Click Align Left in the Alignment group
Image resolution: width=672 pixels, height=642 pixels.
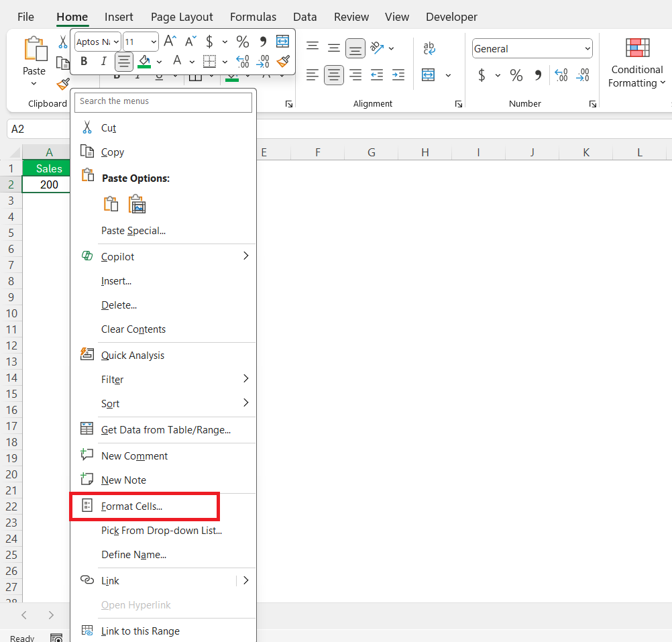(313, 75)
